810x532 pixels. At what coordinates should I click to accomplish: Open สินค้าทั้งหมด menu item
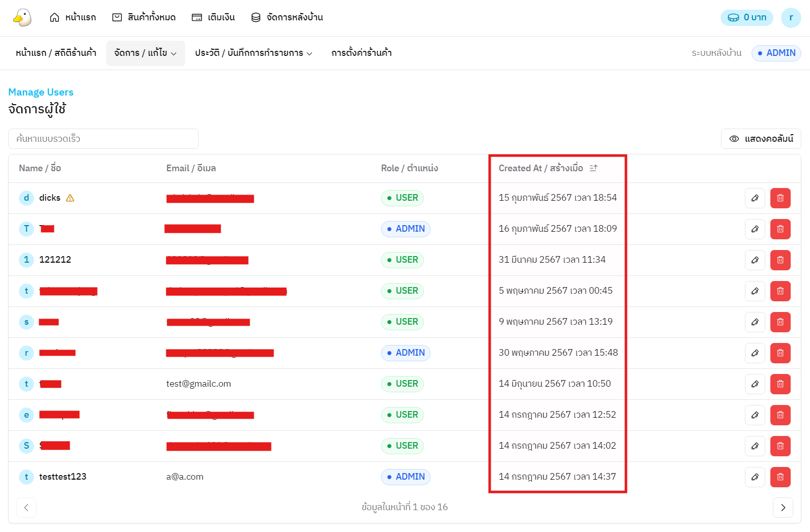144,17
